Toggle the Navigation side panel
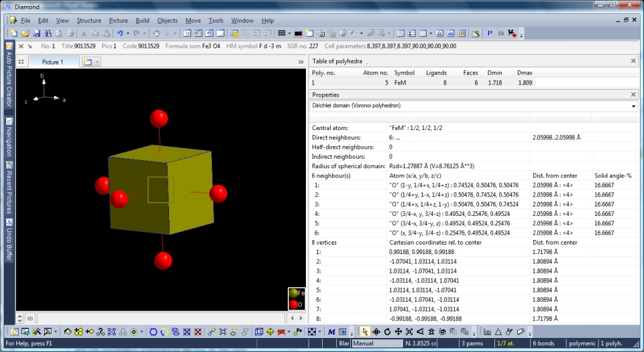This screenshot has width=644, height=352. (x=9, y=136)
